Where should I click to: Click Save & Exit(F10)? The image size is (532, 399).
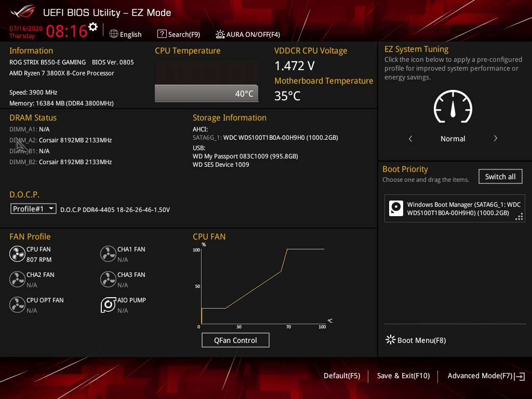pos(403,376)
